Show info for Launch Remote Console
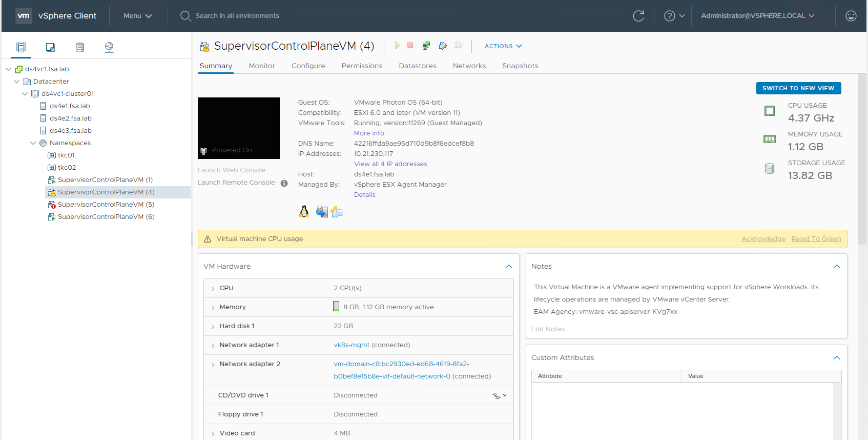The width and height of the screenshot is (868, 440). click(284, 183)
